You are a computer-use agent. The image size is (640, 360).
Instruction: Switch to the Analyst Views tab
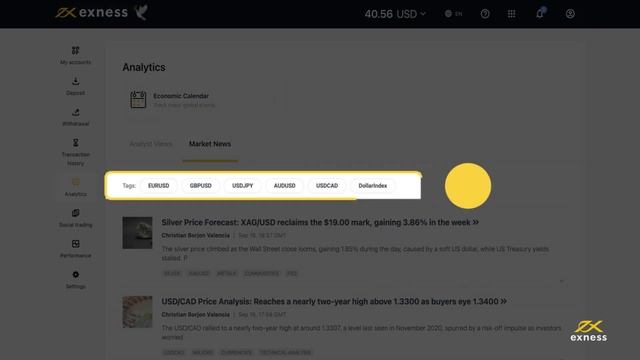tap(151, 144)
